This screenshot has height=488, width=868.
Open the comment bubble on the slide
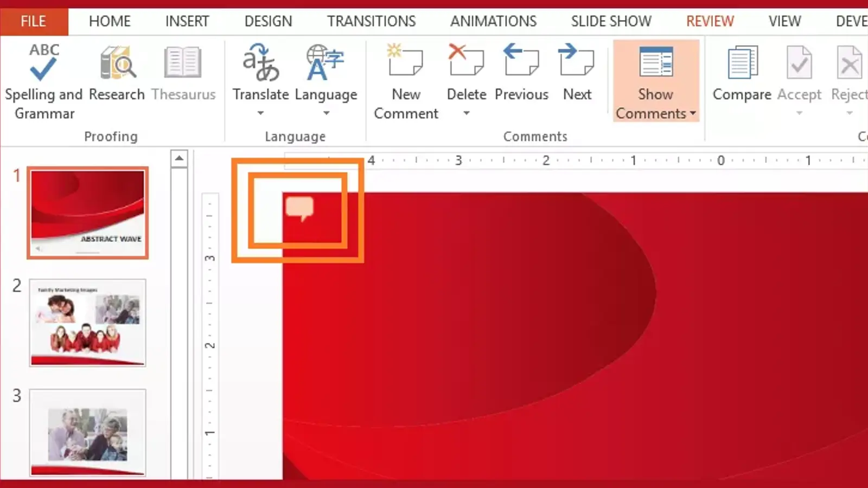[299, 208]
